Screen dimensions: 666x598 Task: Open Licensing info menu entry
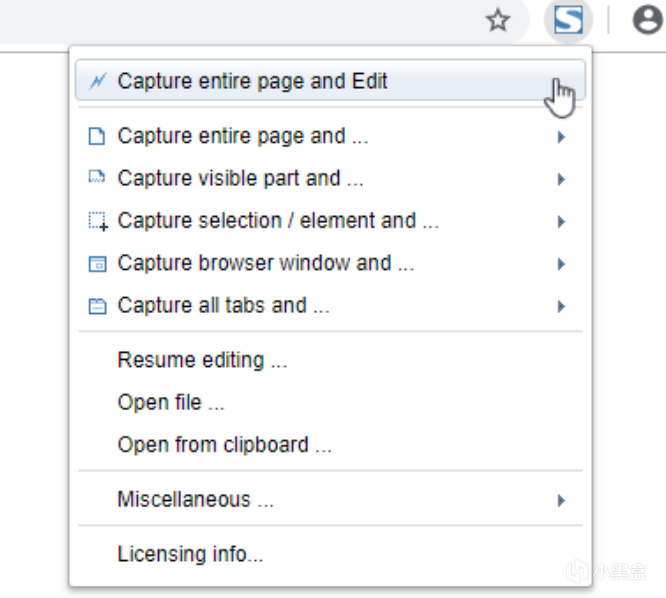tap(190, 554)
